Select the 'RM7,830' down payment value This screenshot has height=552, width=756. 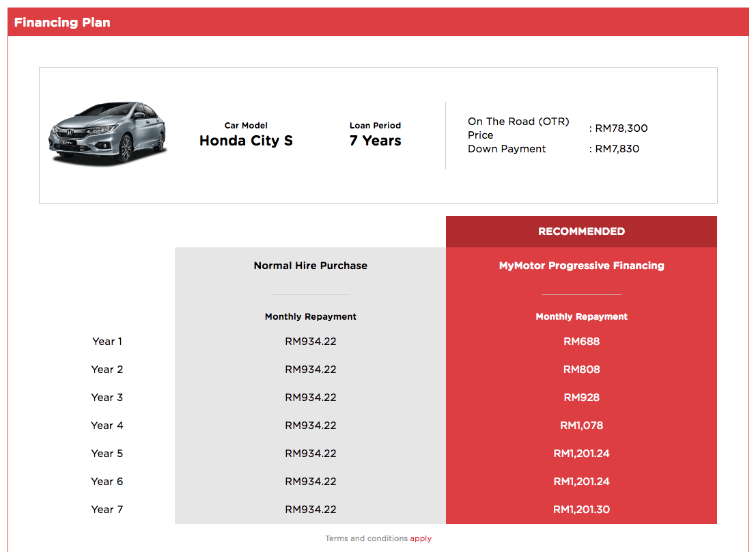click(617, 149)
